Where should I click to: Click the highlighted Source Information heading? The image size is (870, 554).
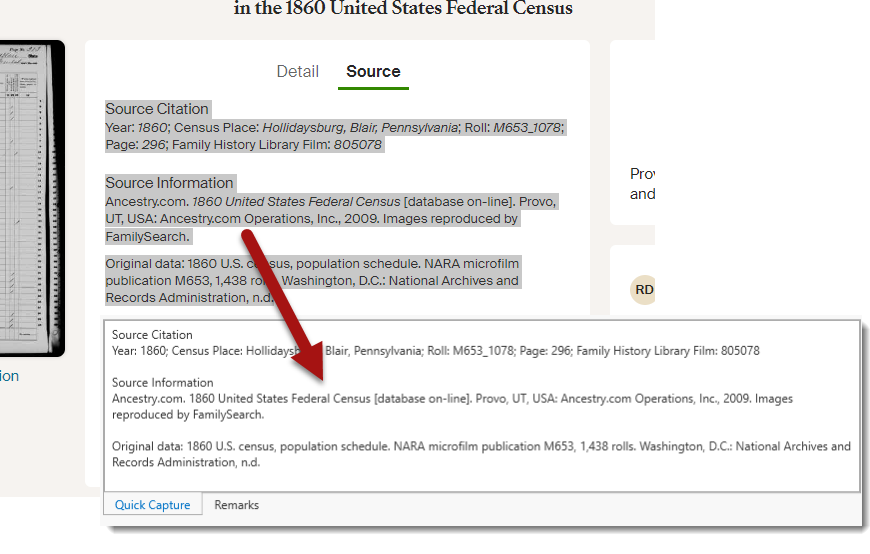pos(169,183)
